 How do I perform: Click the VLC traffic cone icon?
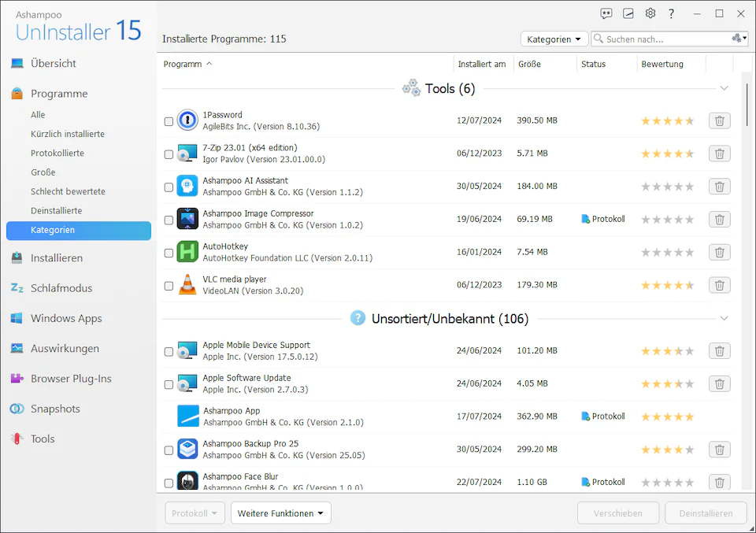[x=187, y=285]
